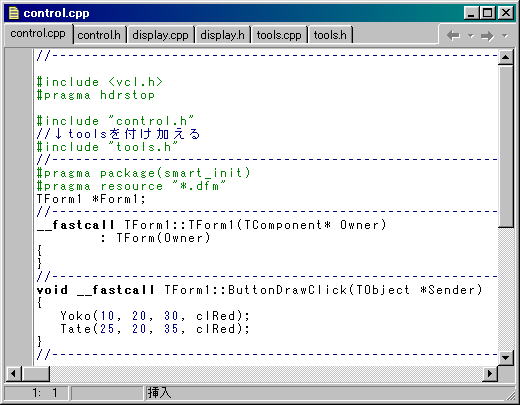Click the 'TForm1 *Form1;' line
Viewport: 520px width, 405px height.
(x=91, y=199)
